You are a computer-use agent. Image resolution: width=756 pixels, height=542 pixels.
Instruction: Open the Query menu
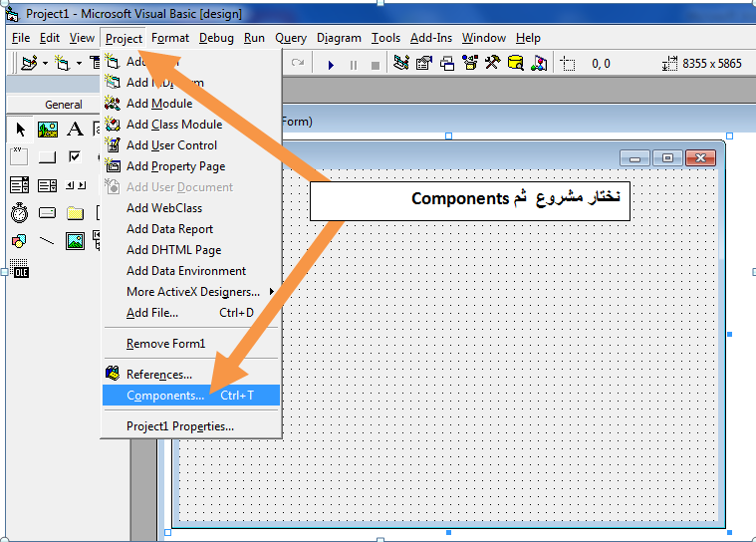(x=291, y=38)
